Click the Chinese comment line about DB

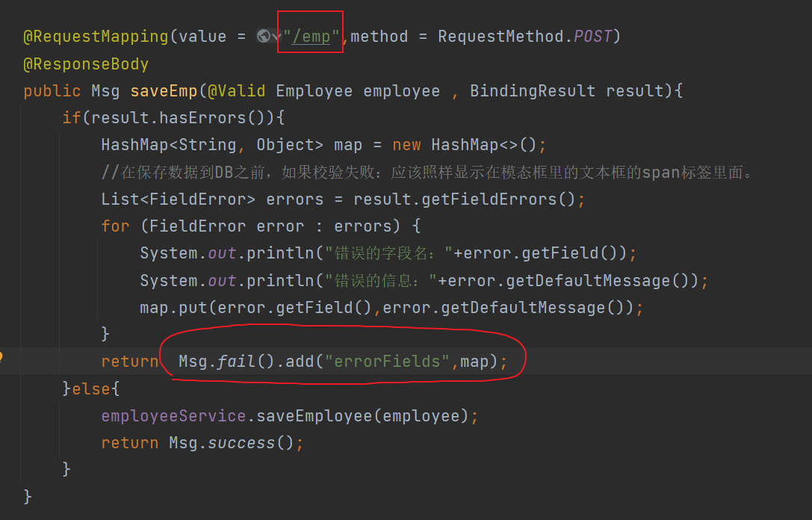pos(428,173)
